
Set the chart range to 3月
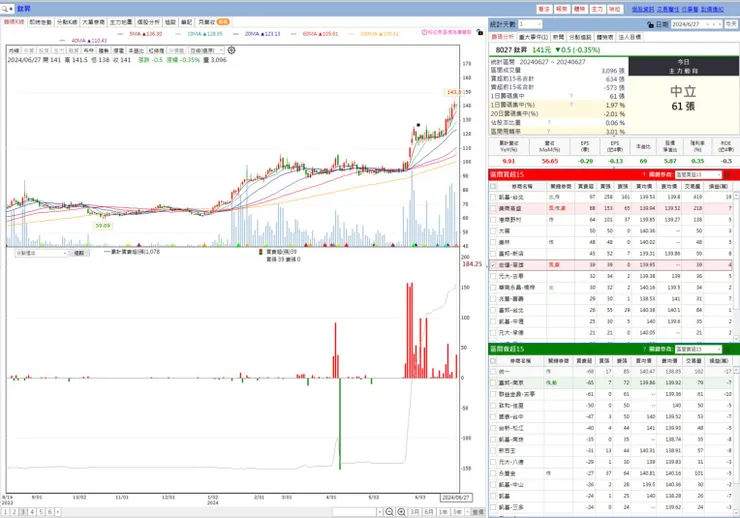tap(414, 512)
